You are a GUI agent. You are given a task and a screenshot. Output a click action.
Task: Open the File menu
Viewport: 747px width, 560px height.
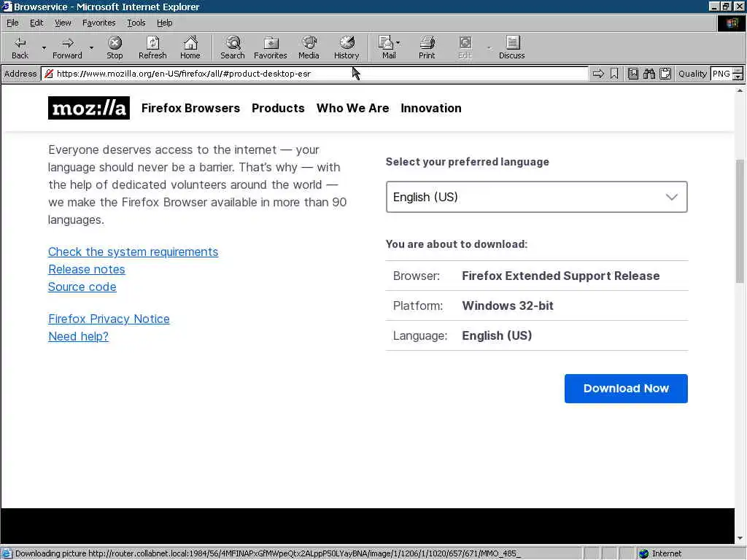click(x=12, y=23)
